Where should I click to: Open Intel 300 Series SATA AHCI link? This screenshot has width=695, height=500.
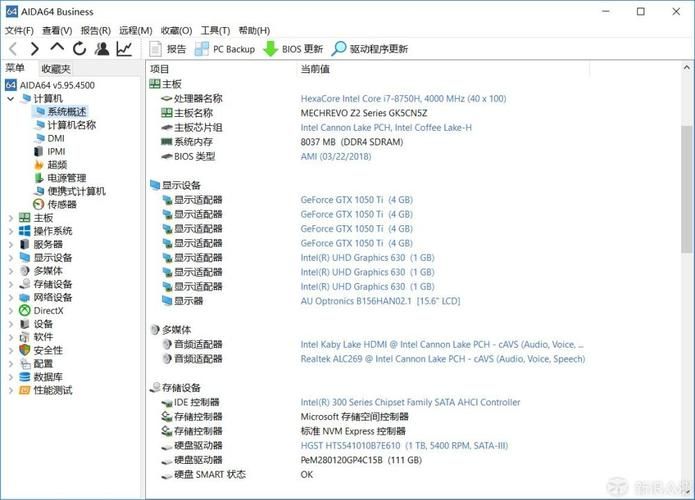[410, 402]
